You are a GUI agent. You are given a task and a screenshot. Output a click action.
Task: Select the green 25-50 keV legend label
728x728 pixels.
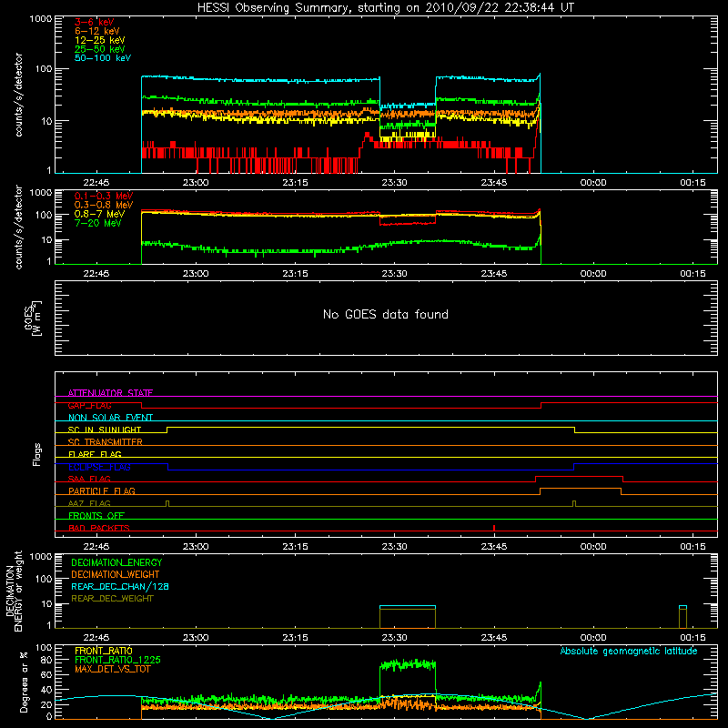(100, 49)
